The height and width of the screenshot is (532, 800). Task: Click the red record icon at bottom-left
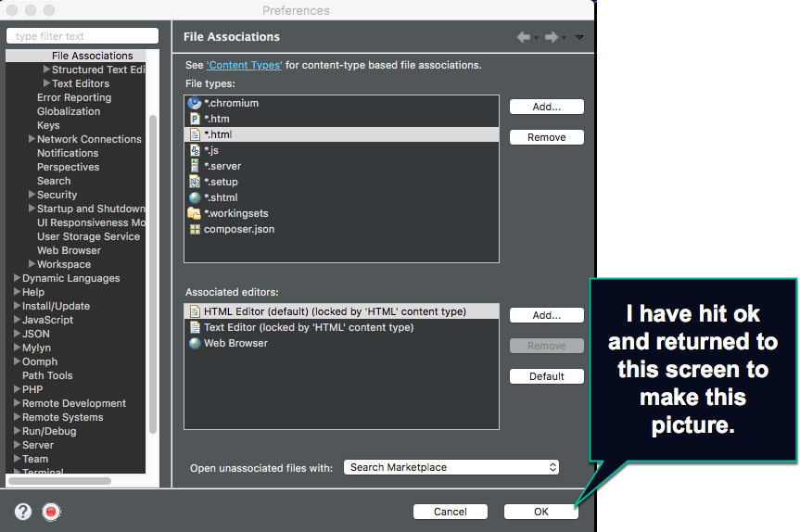click(51, 512)
